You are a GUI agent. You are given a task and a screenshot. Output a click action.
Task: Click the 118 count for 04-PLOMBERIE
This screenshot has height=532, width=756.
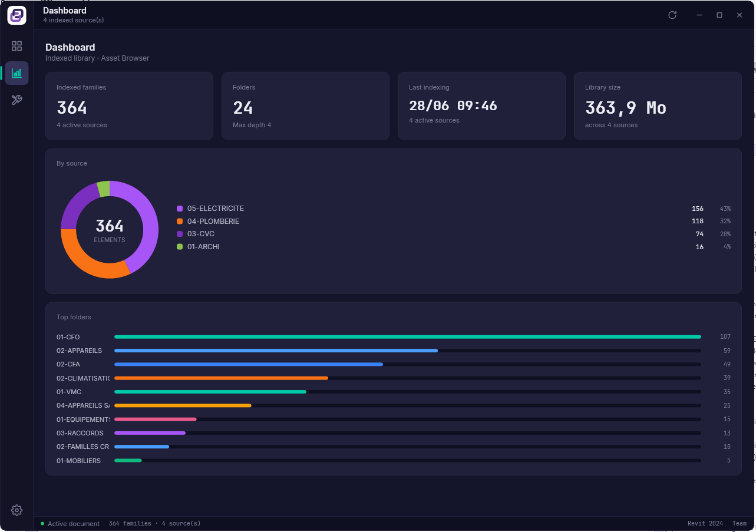click(698, 222)
